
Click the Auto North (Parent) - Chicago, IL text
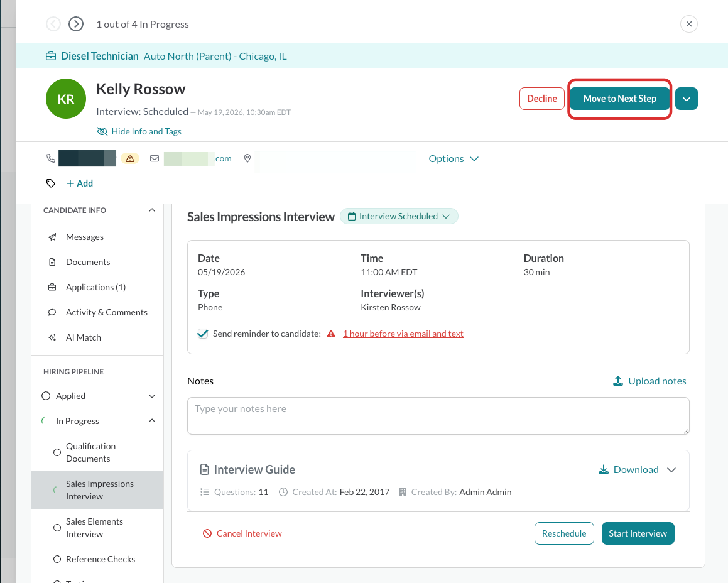click(x=215, y=56)
